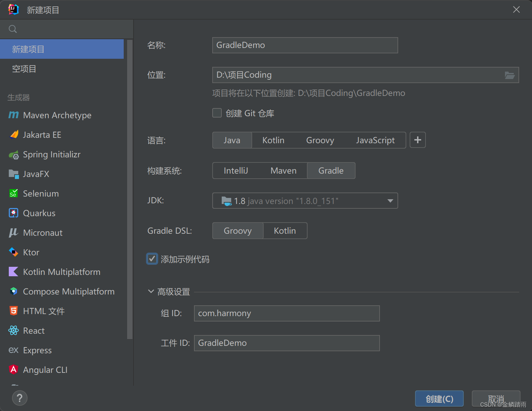This screenshot has width=532, height=411.
Task: Select Java as the language
Action: click(232, 140)
